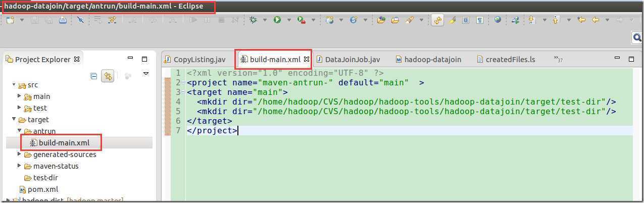Open Project Explorer View Menu triangle
The height and width of the screenshot is (203, 644).
[146, 74]
